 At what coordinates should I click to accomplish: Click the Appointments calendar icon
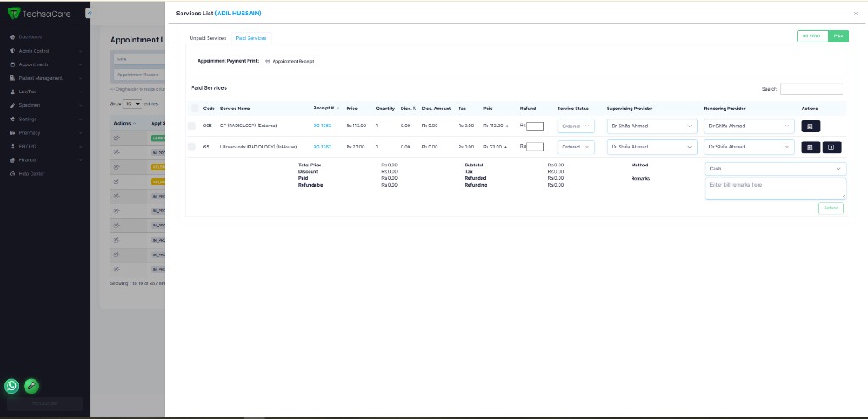click(13, 64)
